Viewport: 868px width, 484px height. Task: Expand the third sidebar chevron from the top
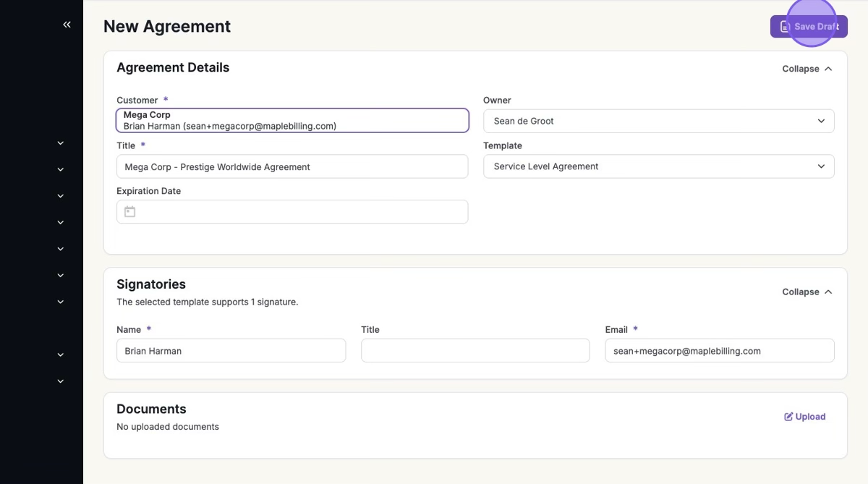pos(61,196)
